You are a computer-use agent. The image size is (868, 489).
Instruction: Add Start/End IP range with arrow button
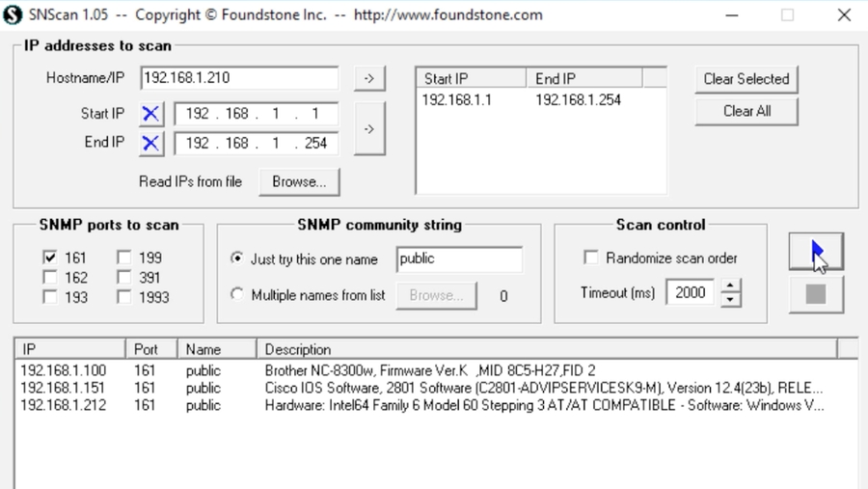[x=368, y=128]
